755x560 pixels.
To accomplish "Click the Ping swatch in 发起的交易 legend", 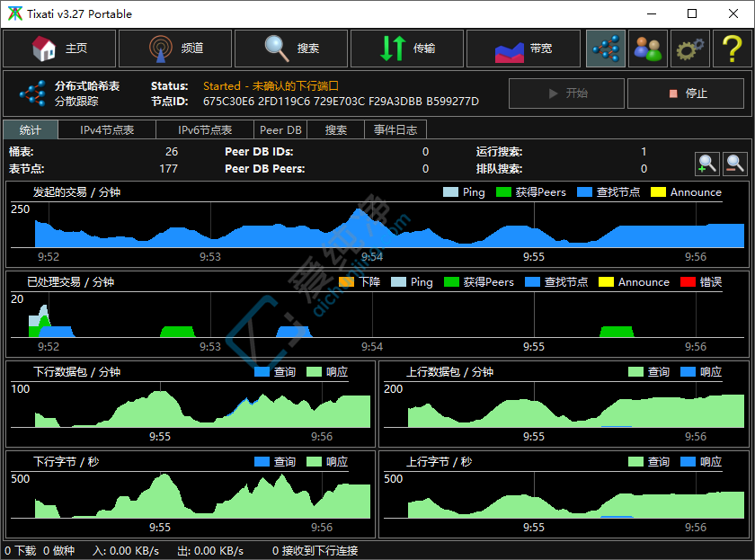I will point(450,192).
